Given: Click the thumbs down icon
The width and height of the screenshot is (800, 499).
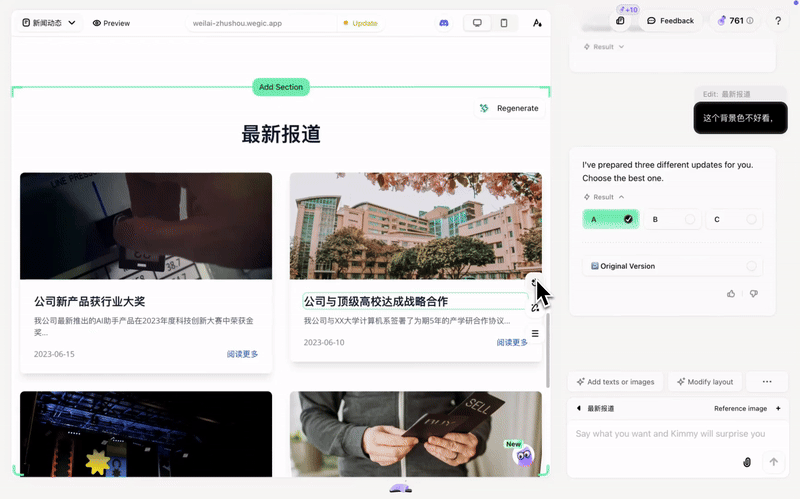Looking at the screenshot, I should (x=754, y=293).
